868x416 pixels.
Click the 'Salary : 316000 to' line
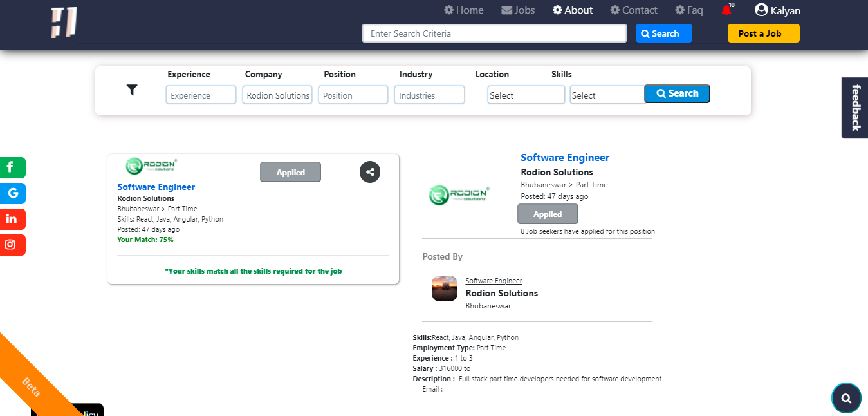pyautogui.click(x=441, y=368)
